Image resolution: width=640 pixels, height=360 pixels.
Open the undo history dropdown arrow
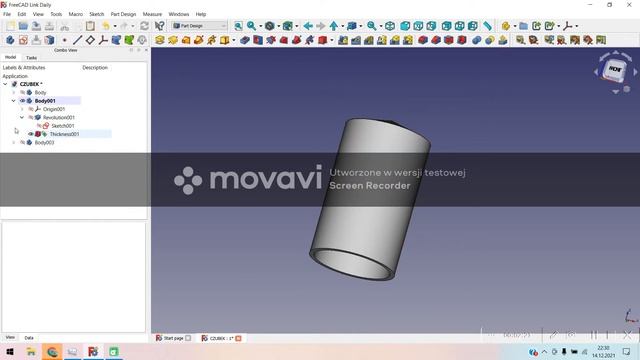[x=115, y=26]
